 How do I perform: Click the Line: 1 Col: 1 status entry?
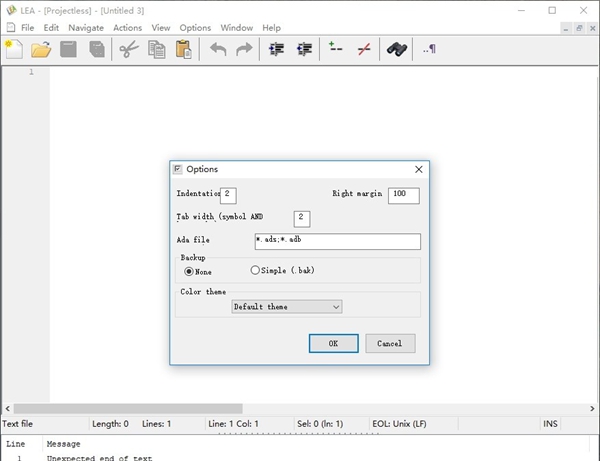[x=233, y=424]
